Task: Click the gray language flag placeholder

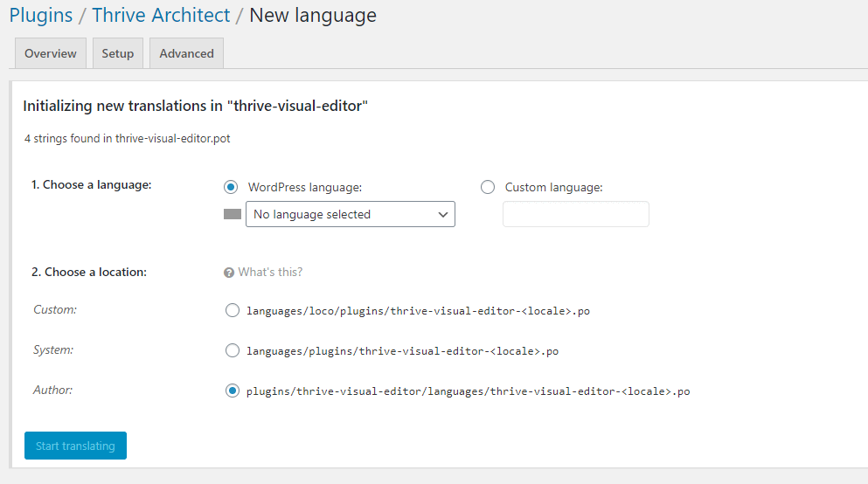Action: [233, 214]
